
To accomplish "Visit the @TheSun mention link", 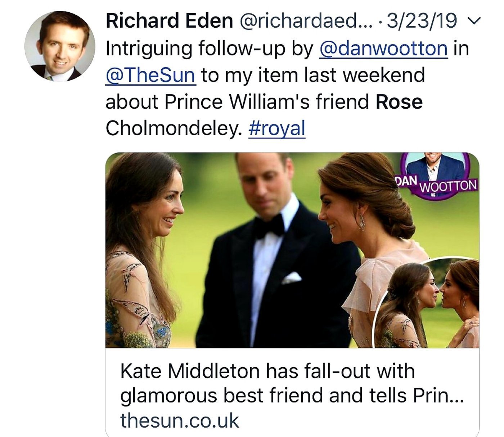I will (150, 75).
